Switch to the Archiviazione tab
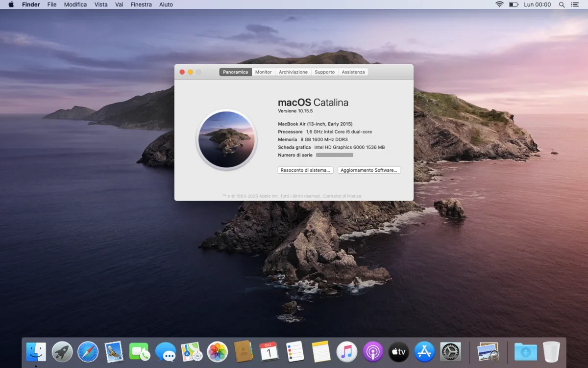588x368 pixels. [293, 72]
